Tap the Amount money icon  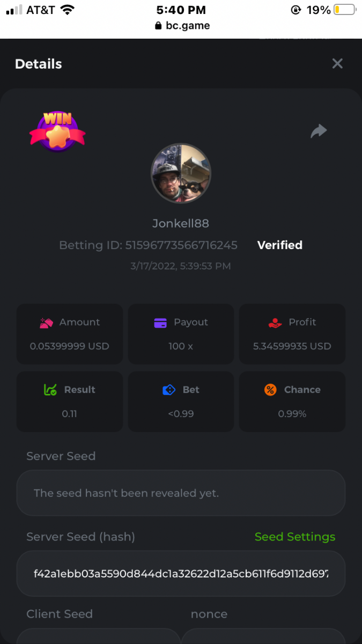[47, 323]
